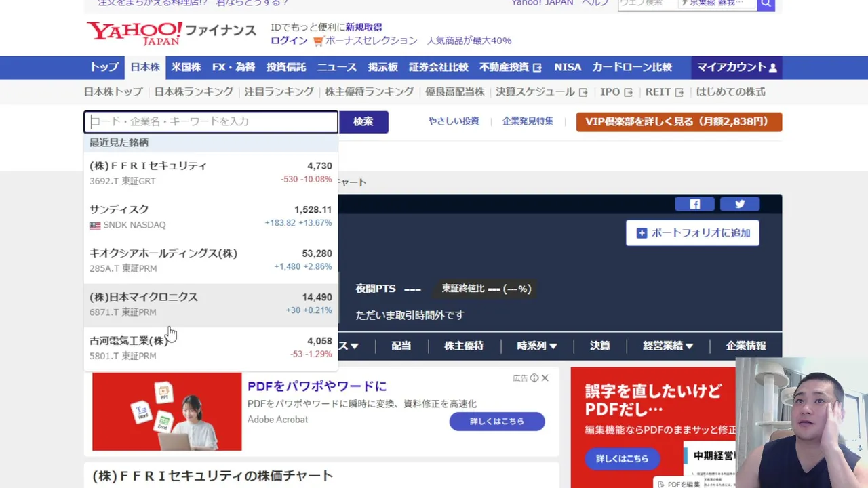Select 古河電気工業(株) from recent stocks
Viewport: 868px width, 488px height.
(x=211, y=348)
